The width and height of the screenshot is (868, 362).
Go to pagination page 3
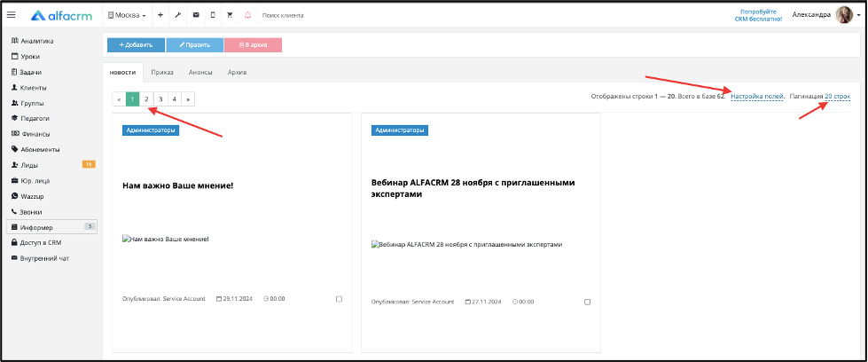[160, 98]
